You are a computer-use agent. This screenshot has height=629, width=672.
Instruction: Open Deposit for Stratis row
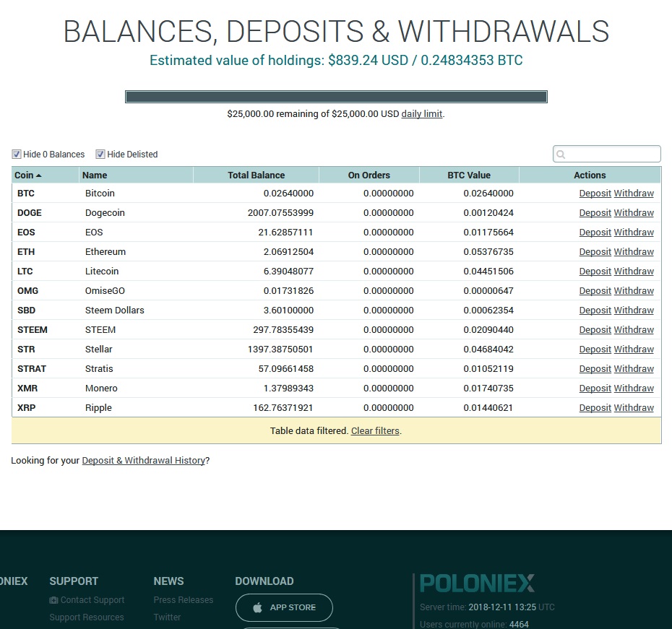coord(595,369)
